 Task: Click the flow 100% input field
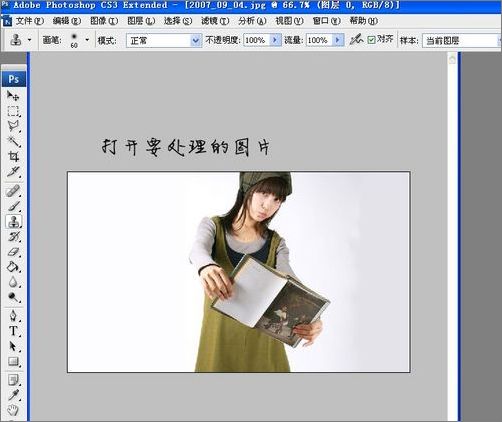pos(319,40)
